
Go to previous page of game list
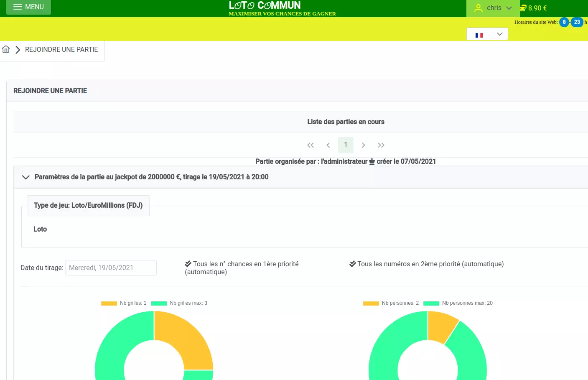coord(328,145)
